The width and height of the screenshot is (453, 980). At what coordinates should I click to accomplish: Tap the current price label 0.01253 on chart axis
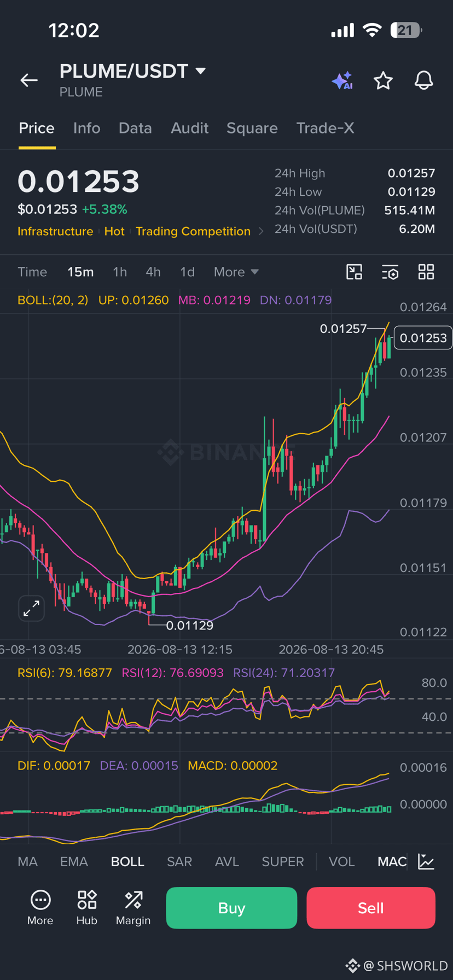423,338
